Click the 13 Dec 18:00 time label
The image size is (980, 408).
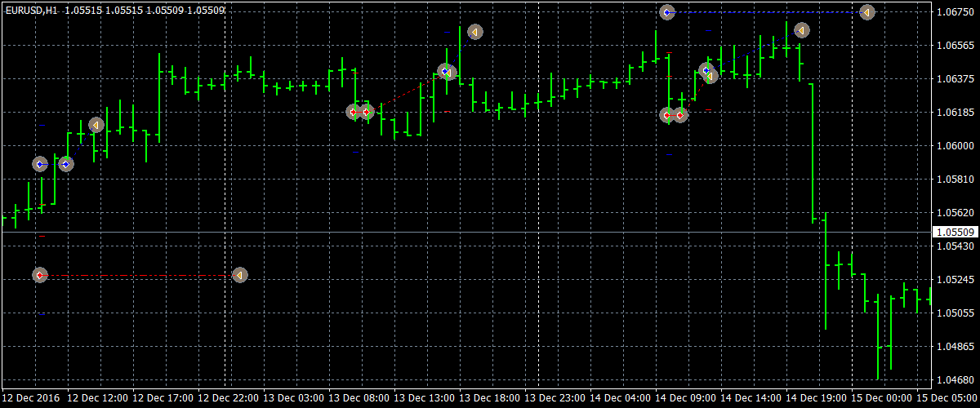click(x=489, y=398)
